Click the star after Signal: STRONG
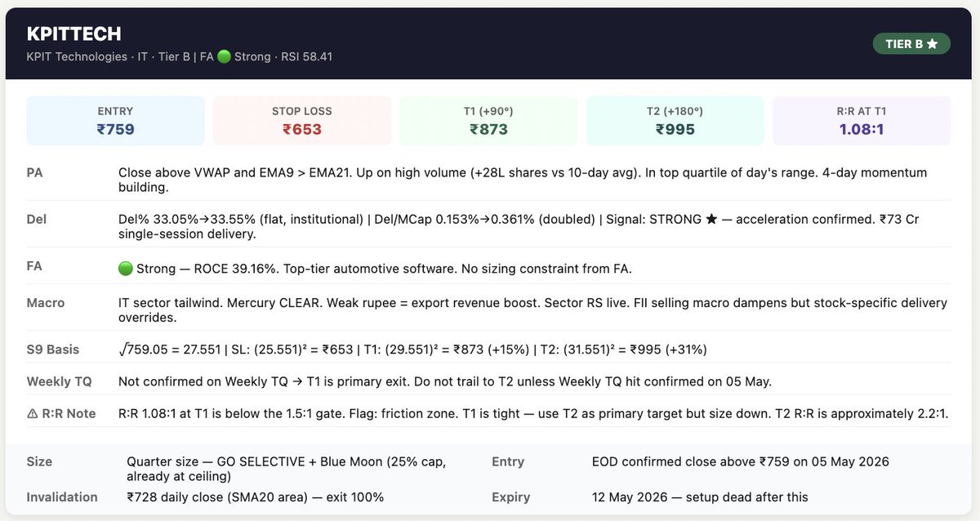 (710, 220)
